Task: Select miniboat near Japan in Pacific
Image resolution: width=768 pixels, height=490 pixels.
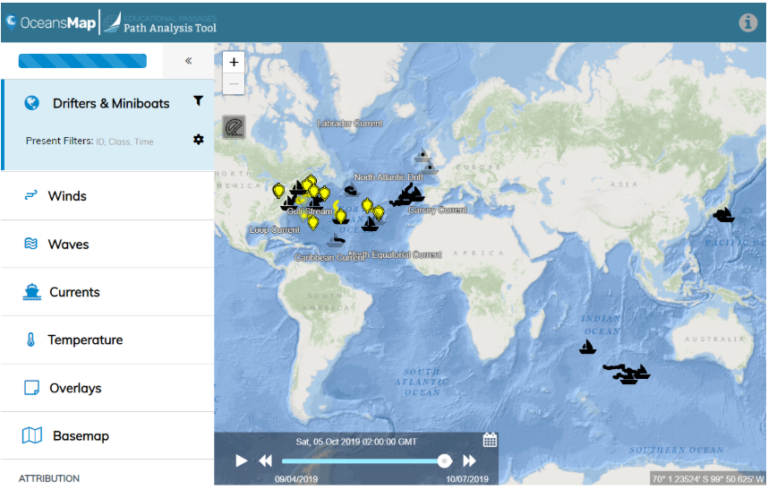Action: tap(723, 215)
